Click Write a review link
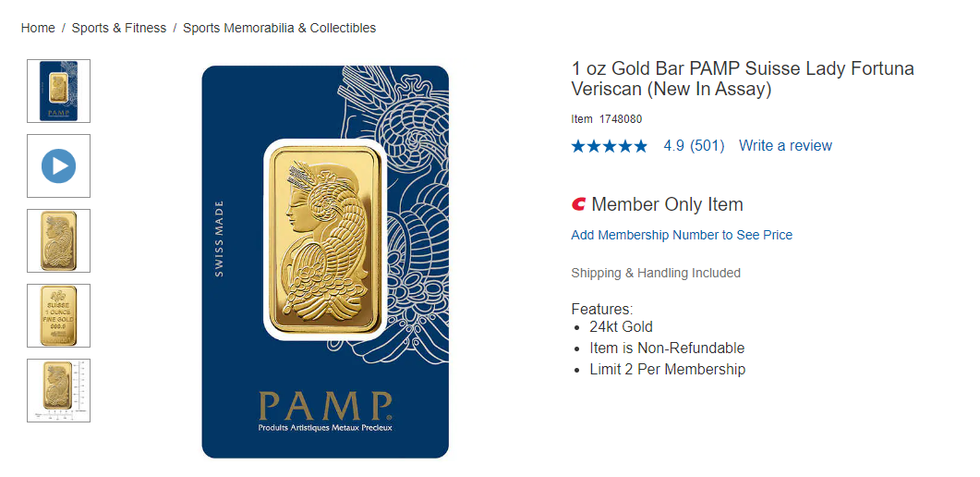This screenshot has width=980, height=477. click(785, 146)
